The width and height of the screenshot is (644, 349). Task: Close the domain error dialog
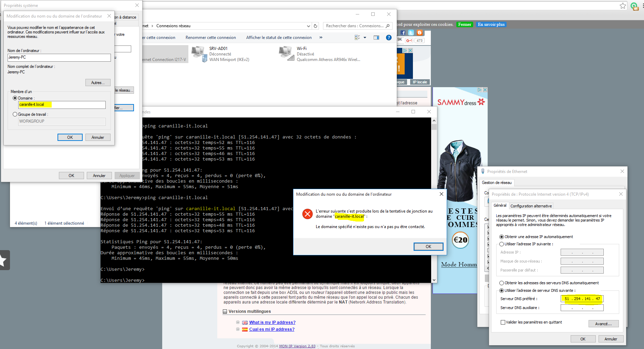tap(442, 194)
